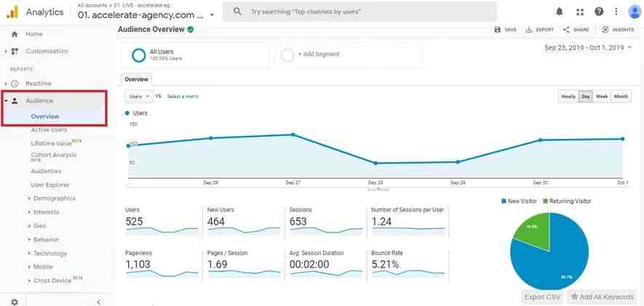Image resolution: width=644 pixels, height=306 pixels.
Task: Switch graph to Day view
Action: 585,97
